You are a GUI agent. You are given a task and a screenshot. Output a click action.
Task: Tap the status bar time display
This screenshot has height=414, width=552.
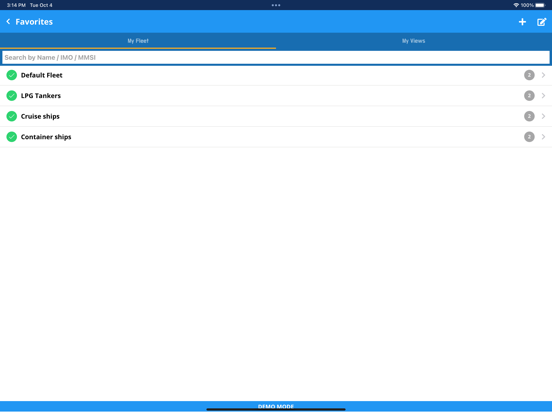tap(16, 5)
